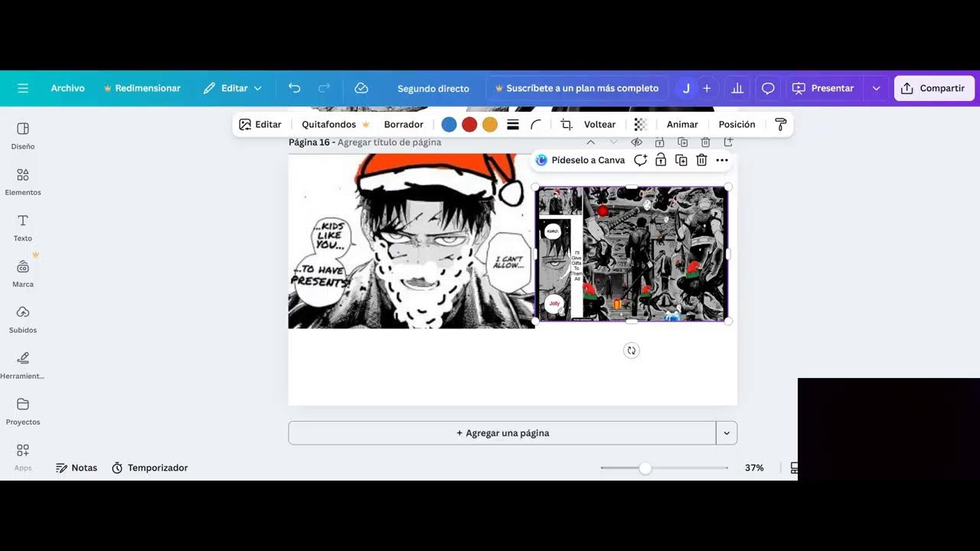Open the Redimensionar option
Image resolution: width=980 pixels, height=551 pixels.
[x=142, y=88]
